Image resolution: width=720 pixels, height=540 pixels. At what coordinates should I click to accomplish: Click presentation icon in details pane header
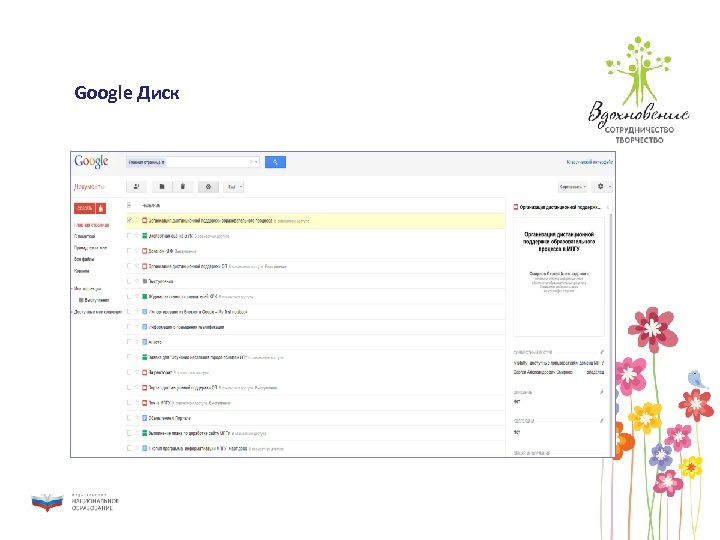tap(516, 207)
